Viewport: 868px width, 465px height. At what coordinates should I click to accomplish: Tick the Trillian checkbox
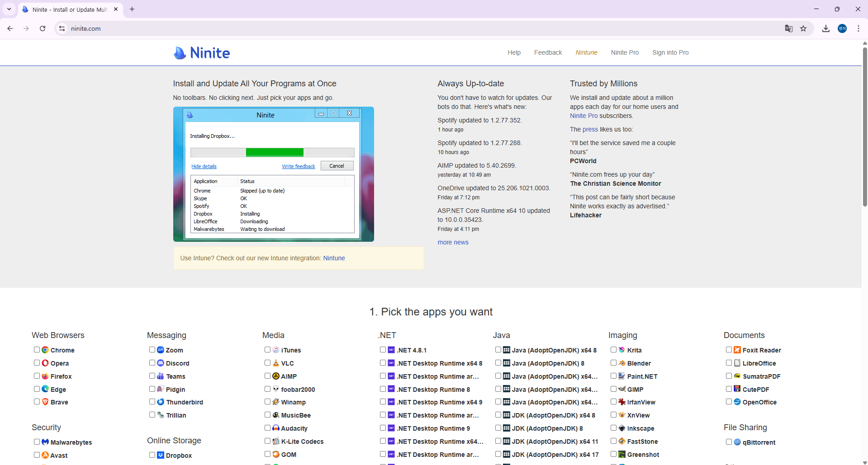[x=152, y=415]
